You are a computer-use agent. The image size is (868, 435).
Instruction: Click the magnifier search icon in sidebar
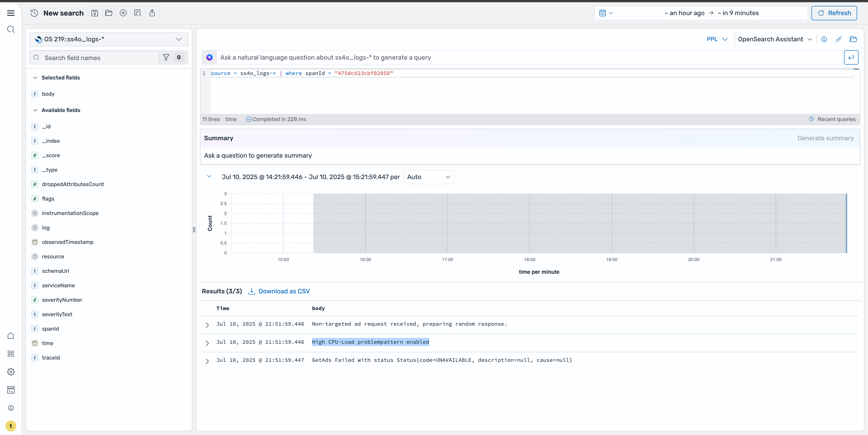[11, 30]
